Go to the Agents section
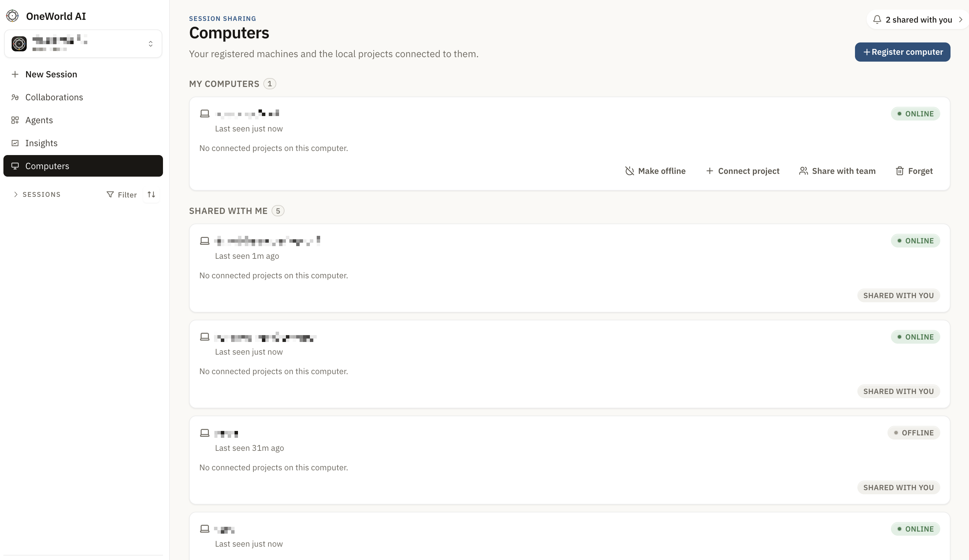Screen dimensions: 969x560 coord(83,120)
